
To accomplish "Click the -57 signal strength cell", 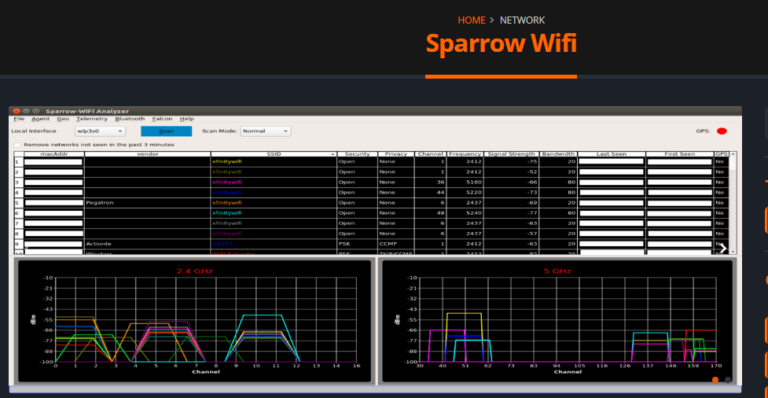I will click(511, 234).
